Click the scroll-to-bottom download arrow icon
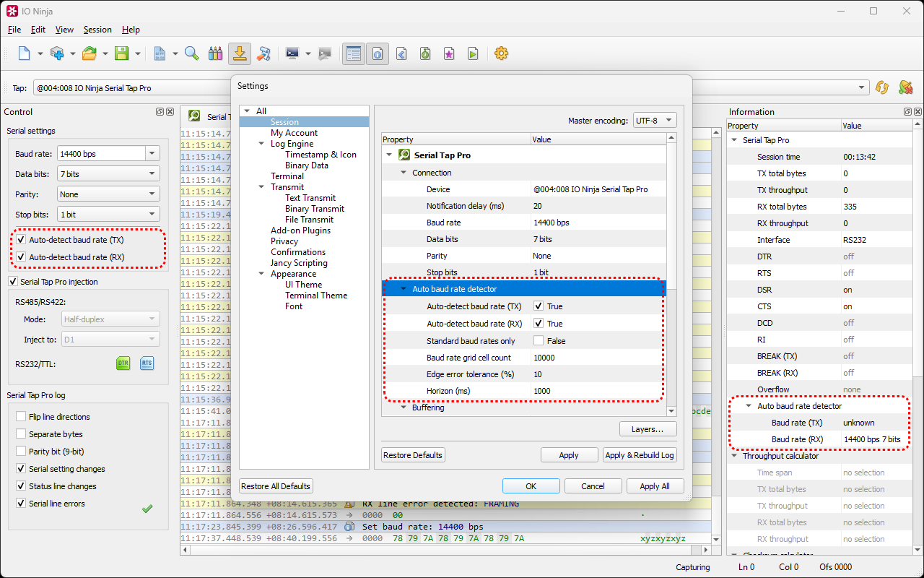 [x=240, y=53]
